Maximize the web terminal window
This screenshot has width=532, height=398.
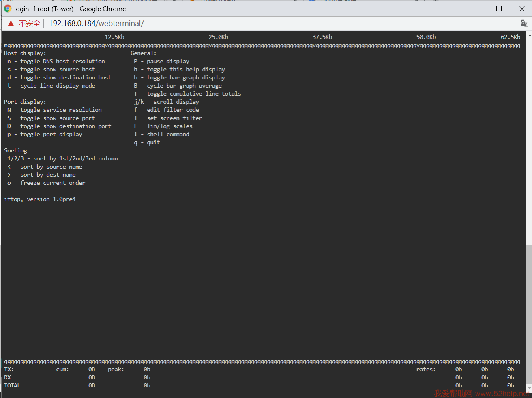pyautogui.click(x=499, y=9)
